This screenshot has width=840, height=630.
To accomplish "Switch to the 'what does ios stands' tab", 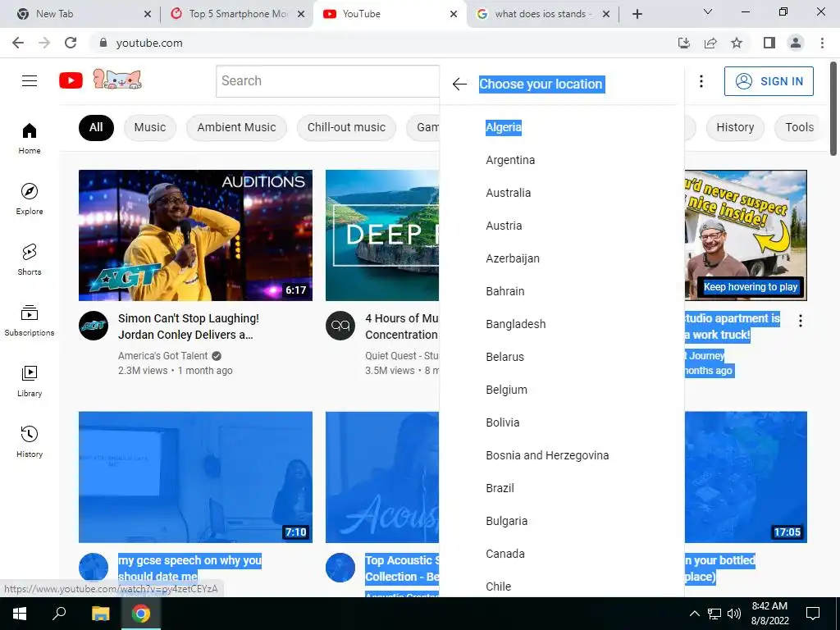I will (x=544, y=14).
